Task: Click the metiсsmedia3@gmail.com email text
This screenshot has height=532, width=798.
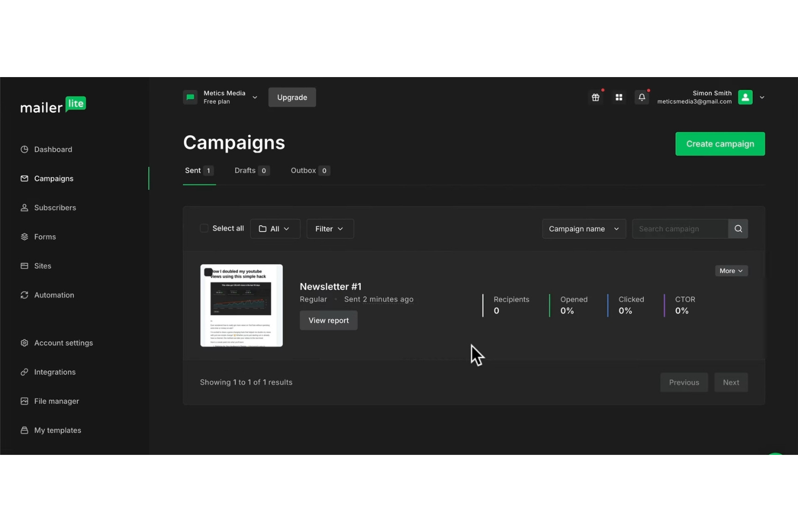Action: coord(694,102)
